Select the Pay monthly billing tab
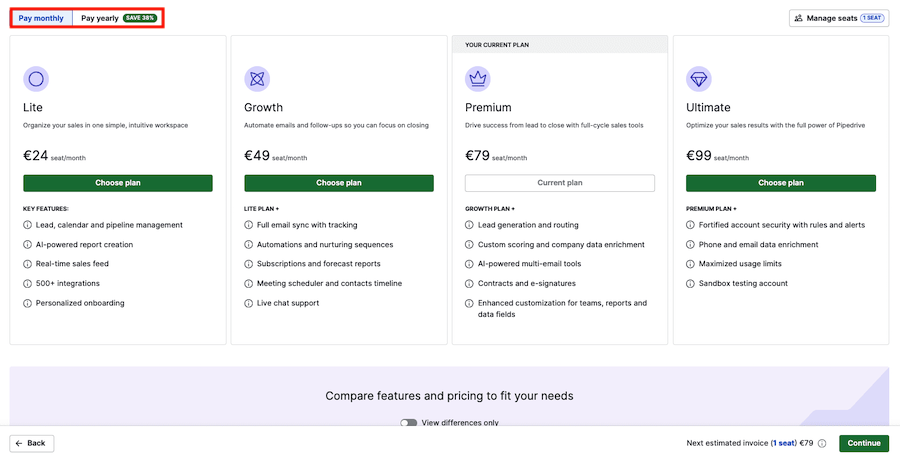The image size is (900, 457). point(41,18)
